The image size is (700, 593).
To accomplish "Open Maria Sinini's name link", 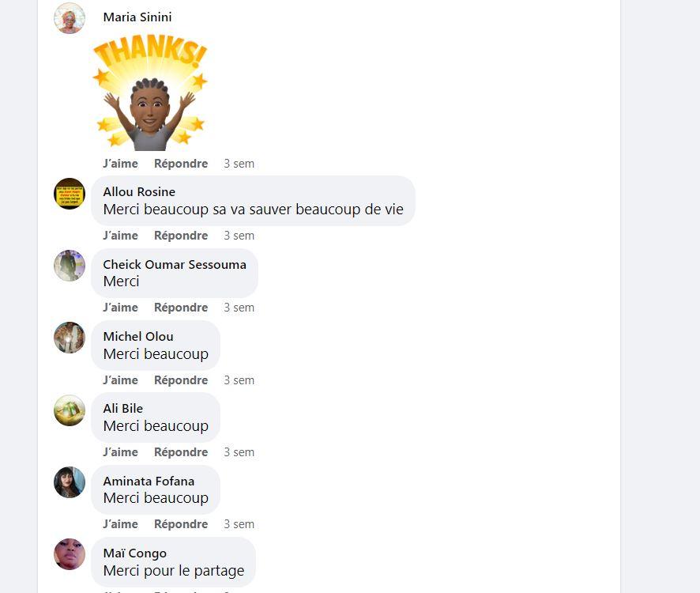I will click(137, 17).
